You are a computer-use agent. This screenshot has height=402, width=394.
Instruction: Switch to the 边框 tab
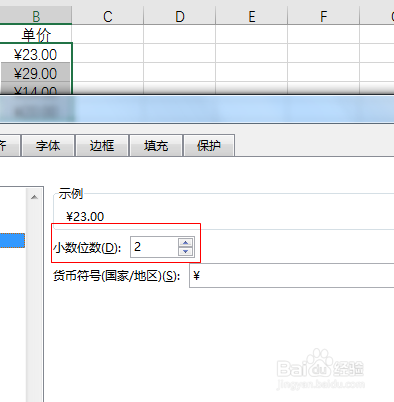[x=102, y=146]
